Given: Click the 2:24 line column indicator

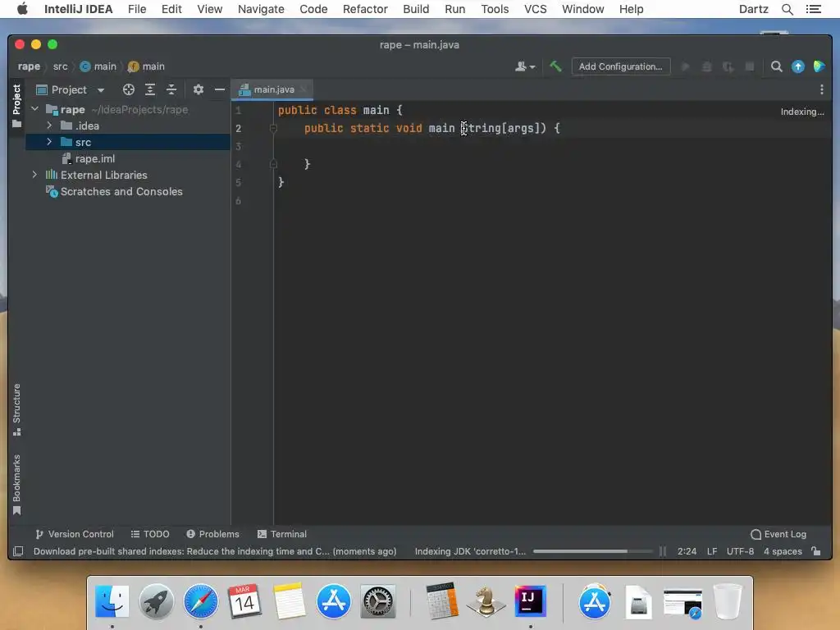Looking at the screenshot, I should (x=687, y=551).
